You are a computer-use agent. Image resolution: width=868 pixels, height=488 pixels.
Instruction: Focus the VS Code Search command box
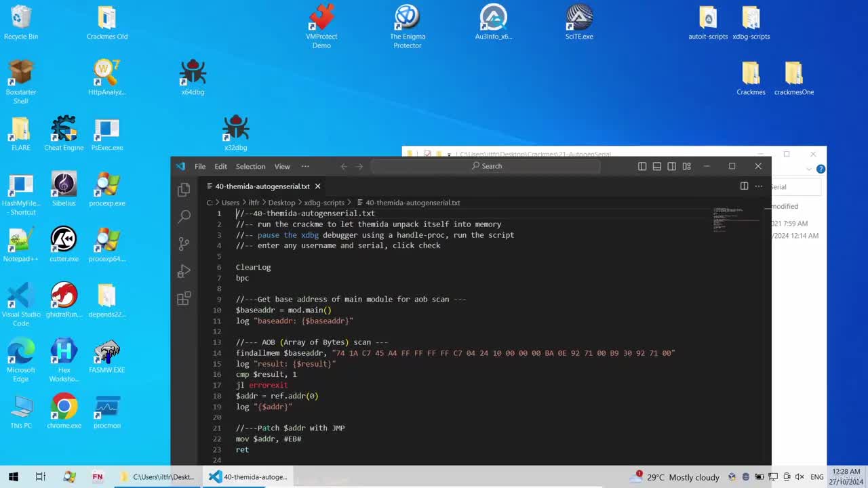[486, 166]
